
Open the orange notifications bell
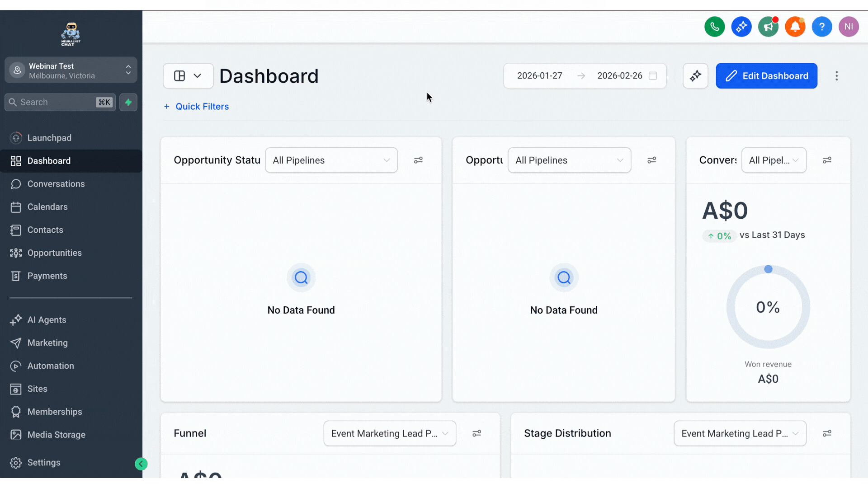pyautogui.click(x=795, y=27)
